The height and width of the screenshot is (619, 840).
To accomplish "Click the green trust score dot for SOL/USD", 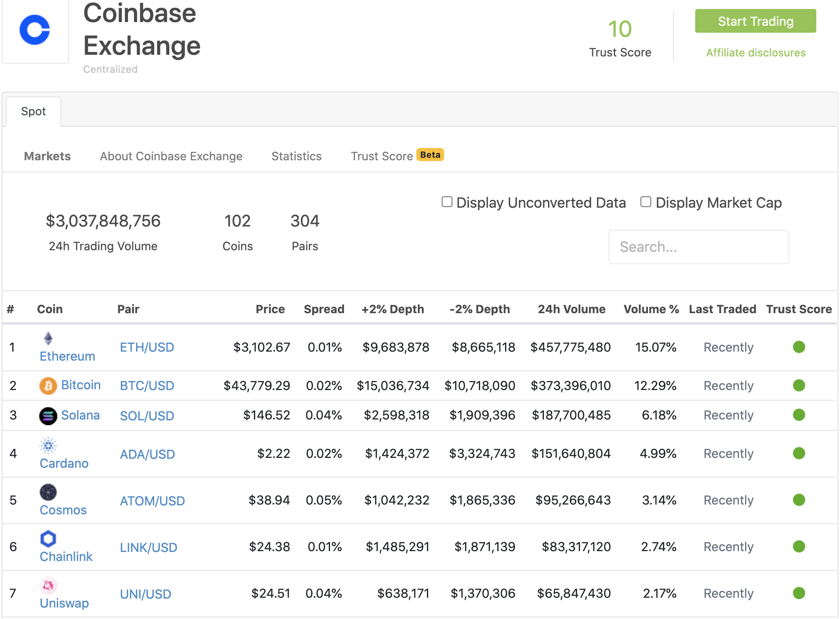I will pyautogui.click(x=799, y=415).
